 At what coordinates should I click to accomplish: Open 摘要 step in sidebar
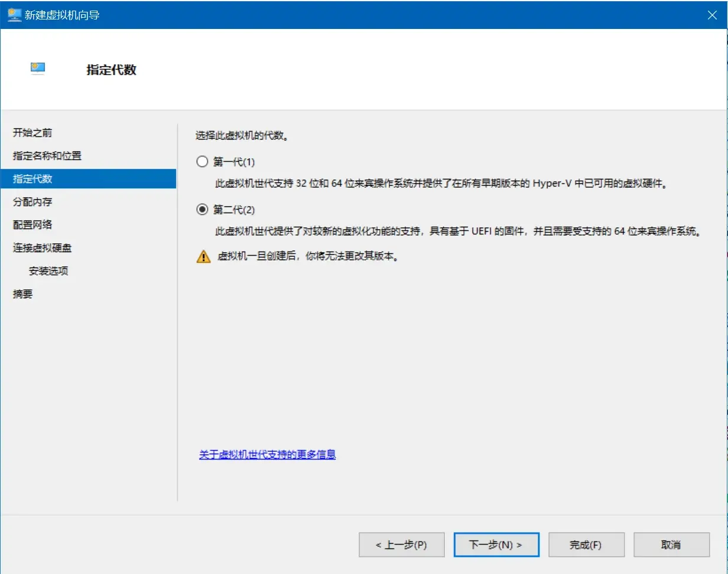tap(23, 294)
